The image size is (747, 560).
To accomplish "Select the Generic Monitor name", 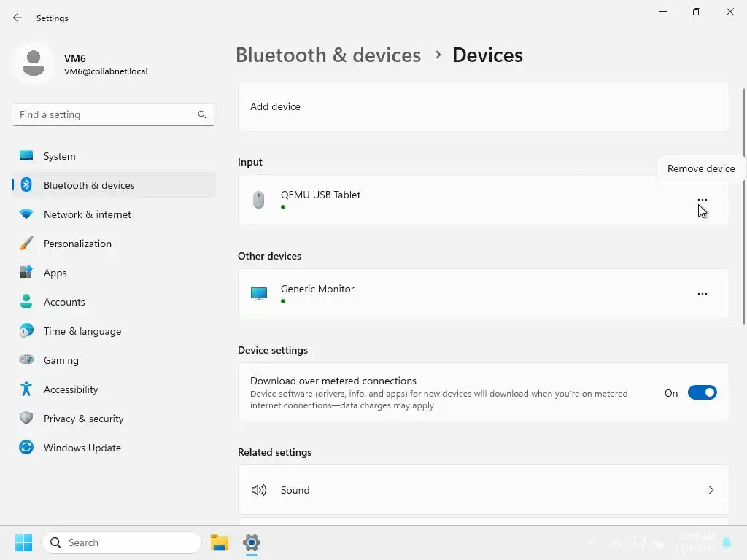I will pyautogui.click(x=317, y=289).
